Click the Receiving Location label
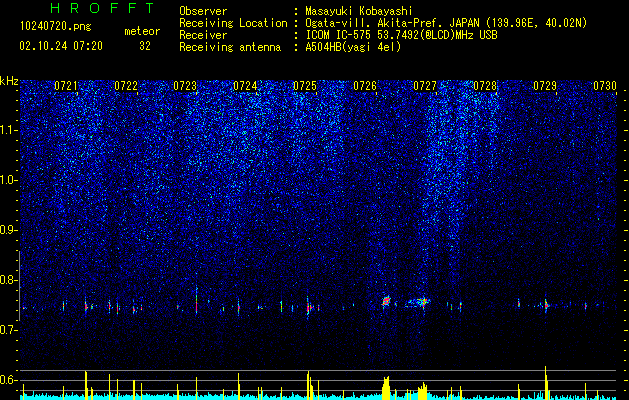 (233, 23)
